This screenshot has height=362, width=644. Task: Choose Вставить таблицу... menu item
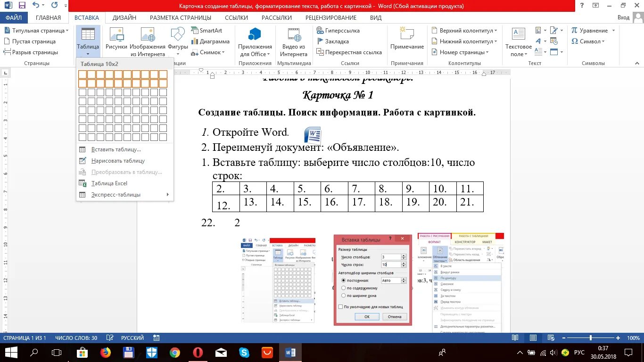click(x=125, y=149)
